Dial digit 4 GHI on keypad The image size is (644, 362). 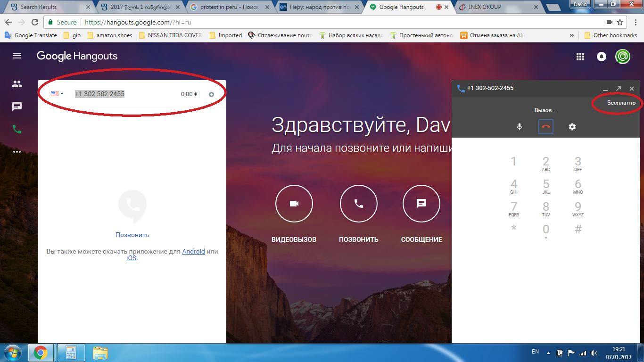(514, 186)
